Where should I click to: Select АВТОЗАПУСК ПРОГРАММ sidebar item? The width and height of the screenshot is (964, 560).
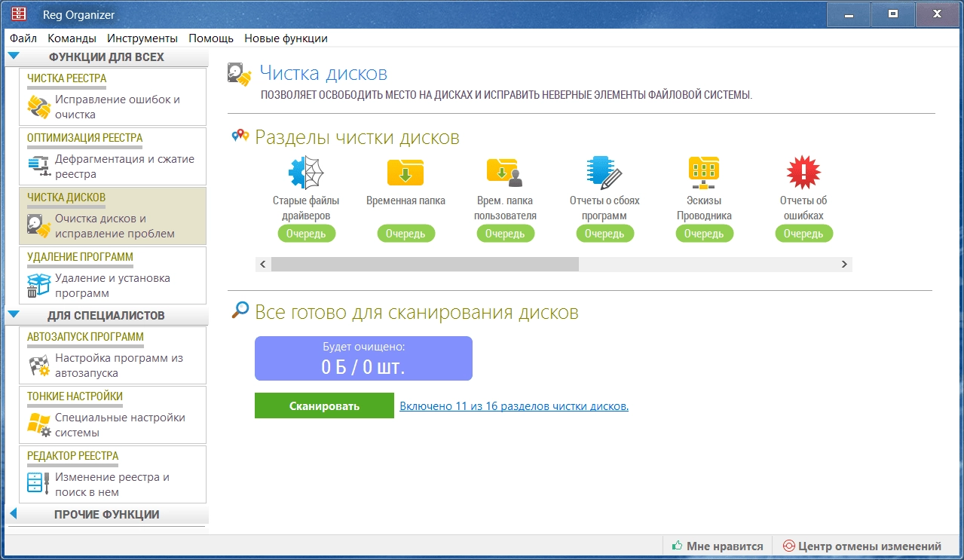pyautogui.click(x=112, y=356)
